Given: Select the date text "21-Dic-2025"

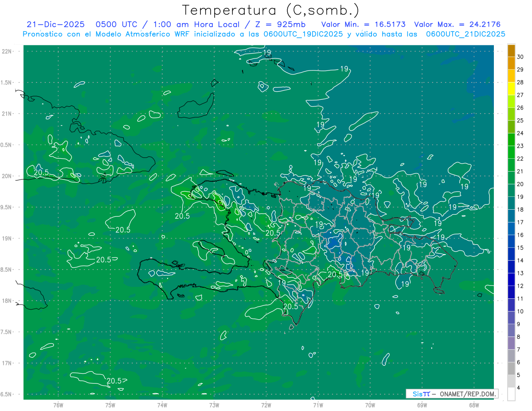Looking at the screenshot, I should [55, 24].
